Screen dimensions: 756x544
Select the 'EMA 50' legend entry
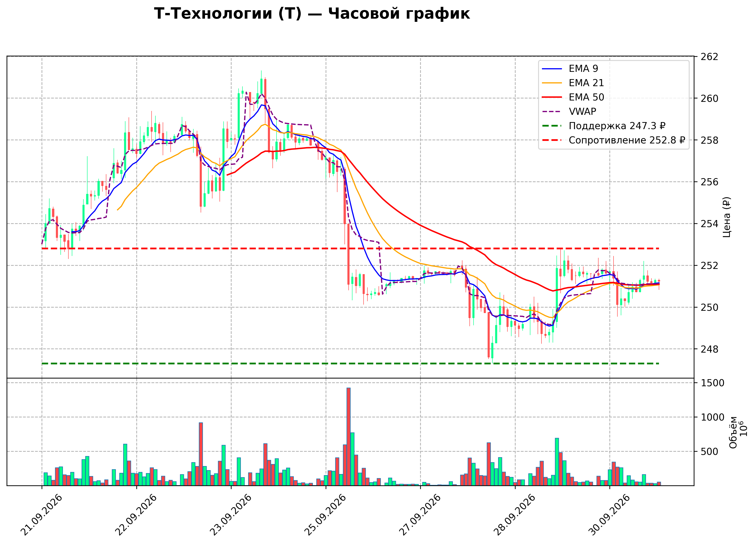573,97
